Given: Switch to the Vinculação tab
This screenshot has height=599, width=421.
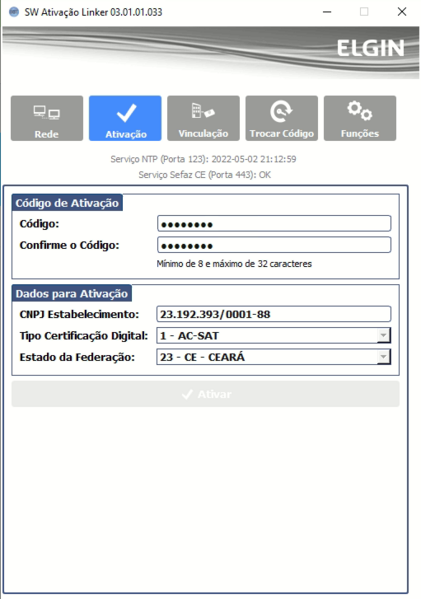Looking at the screenshot, I should (x=203, y=118).
